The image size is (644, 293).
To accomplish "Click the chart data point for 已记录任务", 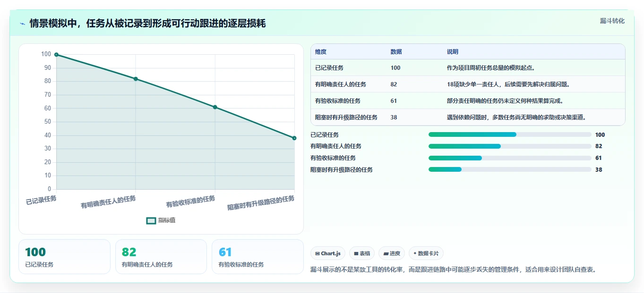I will [x=56, y=55].
